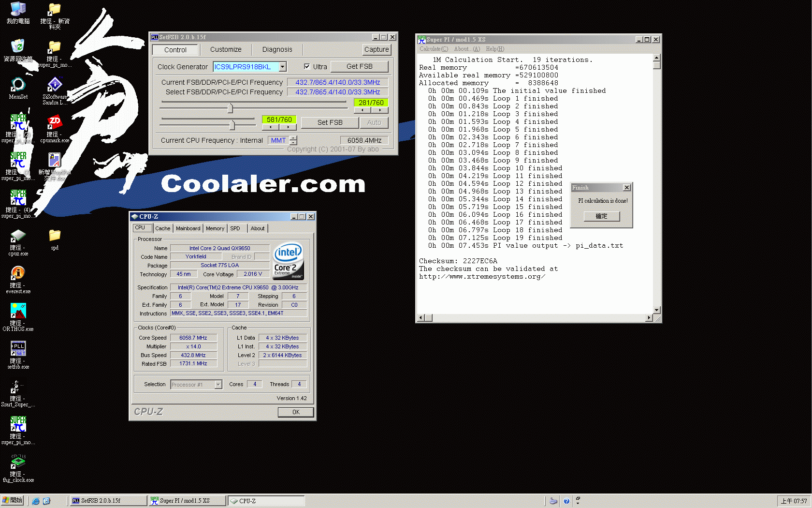Switch to Diagnosis tab in SetFSB
The image size is (812, 508).
click(277, 49)
